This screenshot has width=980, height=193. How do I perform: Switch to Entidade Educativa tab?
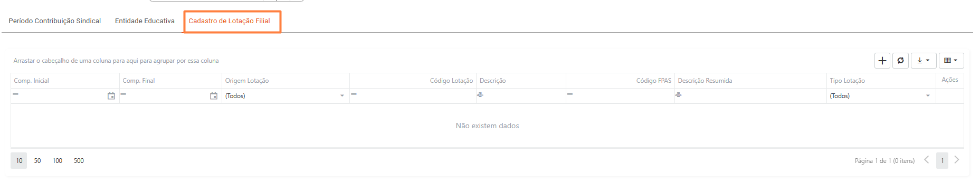click(x=145, y=21)
